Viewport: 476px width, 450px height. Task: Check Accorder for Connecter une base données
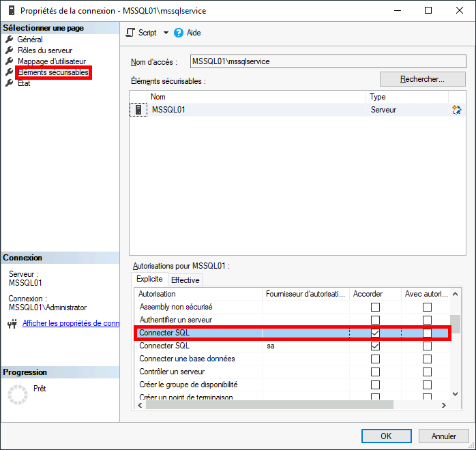pyautogui.click(x=375, y=359)
